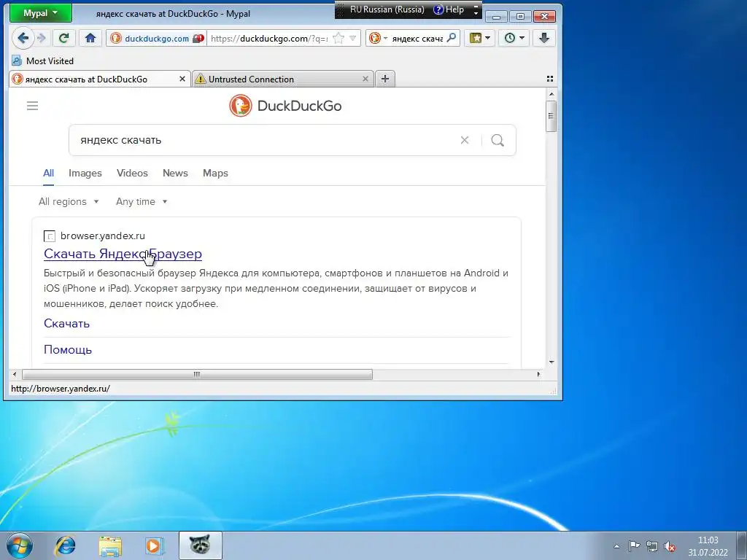The width and height of the screenshot is (747, 560).
Task: Go back using the back arrow button
Action: click(x=23, y=38)
